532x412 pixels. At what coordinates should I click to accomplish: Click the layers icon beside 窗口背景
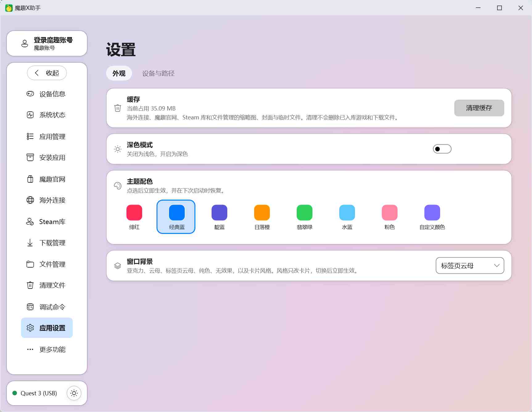click(x=118, y=266)
